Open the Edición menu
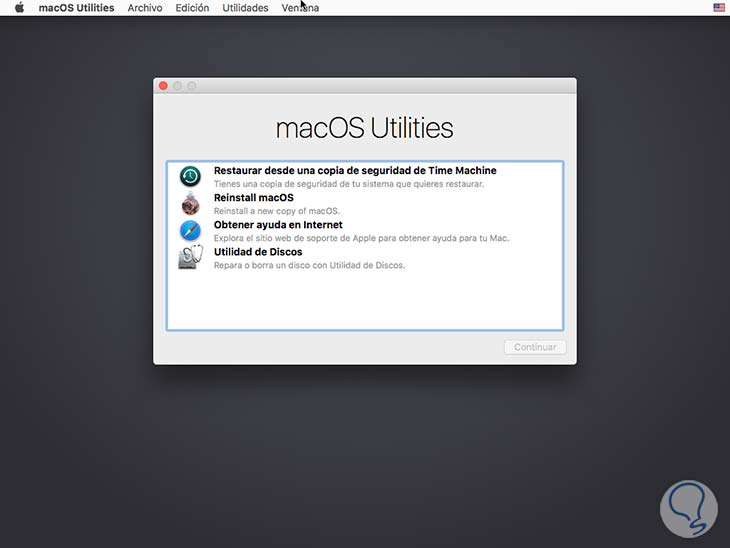Viewport: 730px width, 548px height. pos(192,8)
